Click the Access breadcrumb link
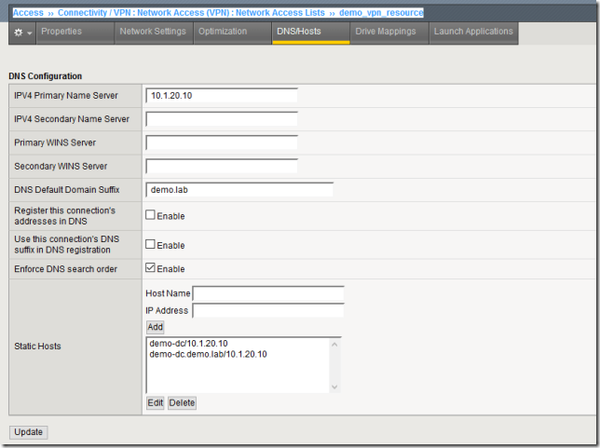600x448 pixels. (28, 13)
